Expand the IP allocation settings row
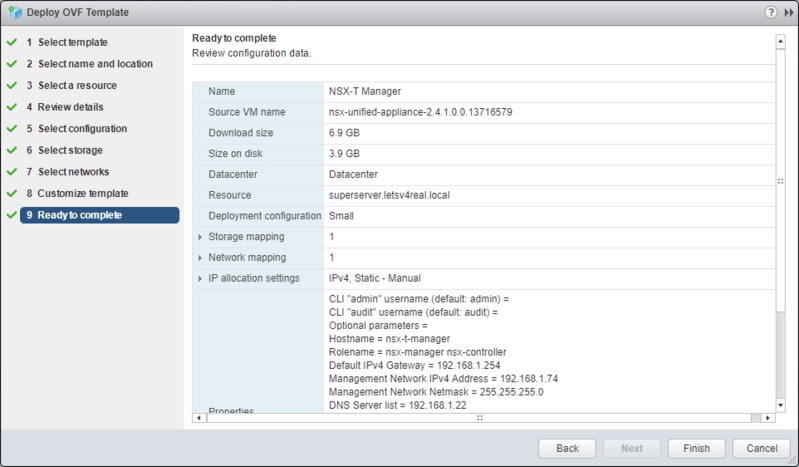Image resolution: width=799 pixels, height=467 pixels. pyautogui.click(x=200, y=278)
